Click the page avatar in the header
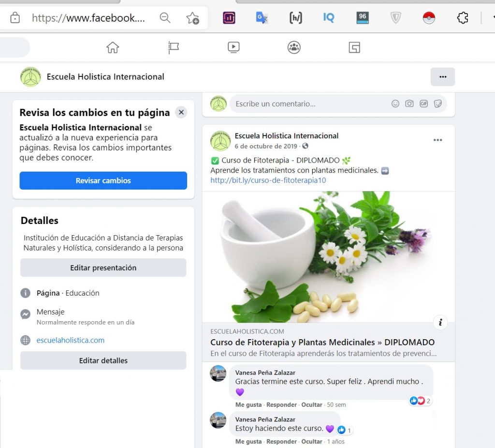This screenshot has width=495, height=448. (x=30, y=77)
